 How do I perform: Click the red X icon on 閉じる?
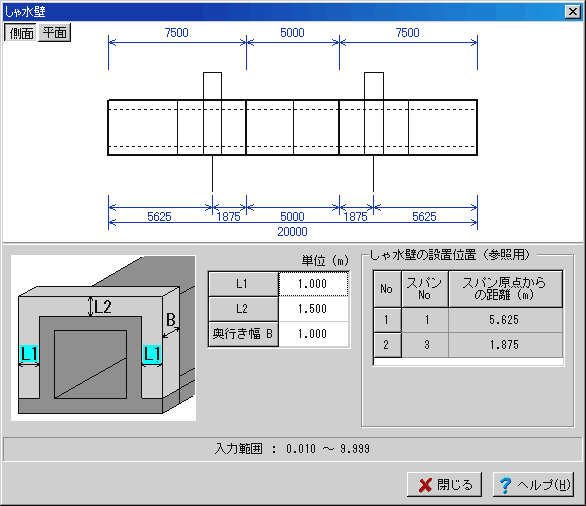pyautogui.click(x=425, y=485)
